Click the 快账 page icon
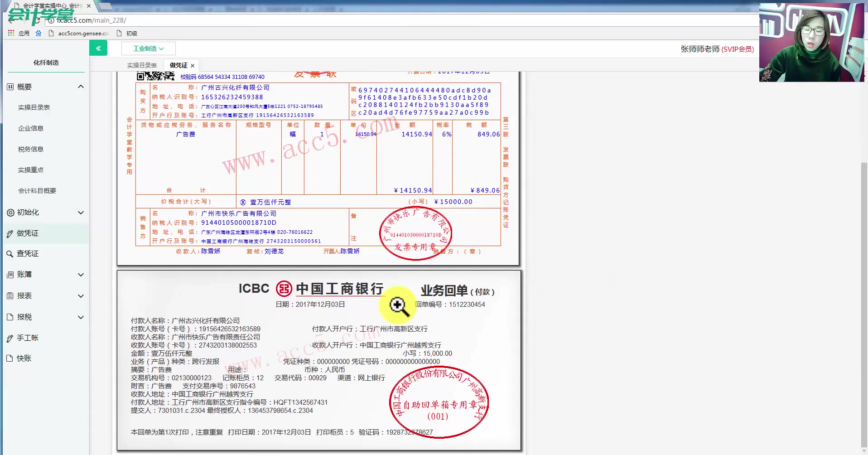This screenshot has height=455, width=868. coord(10,358)
